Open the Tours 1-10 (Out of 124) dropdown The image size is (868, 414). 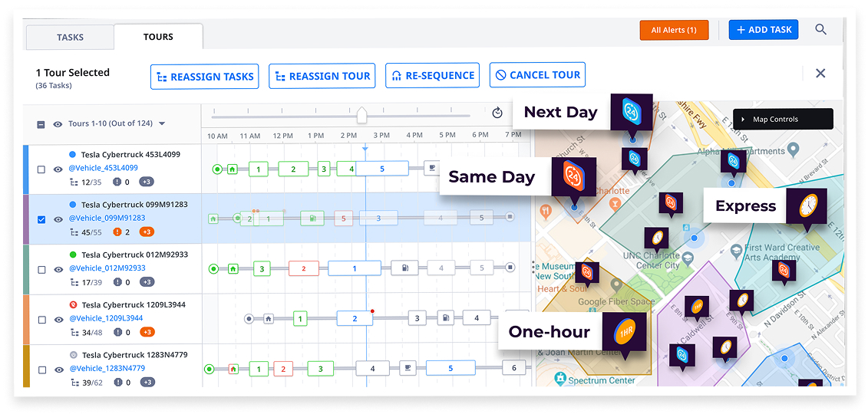pos(117,123)
